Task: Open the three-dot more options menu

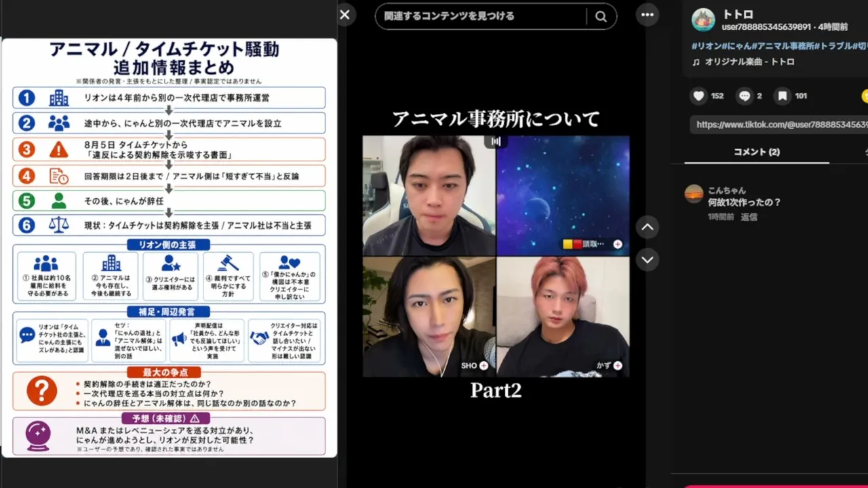Action: pyautogui.click(x=648, y=15)
